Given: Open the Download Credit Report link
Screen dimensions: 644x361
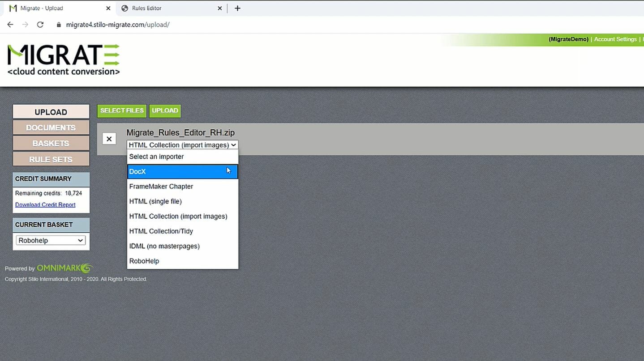Looking at the screenshot, I should pyautogui.click(x=45, y=204).
